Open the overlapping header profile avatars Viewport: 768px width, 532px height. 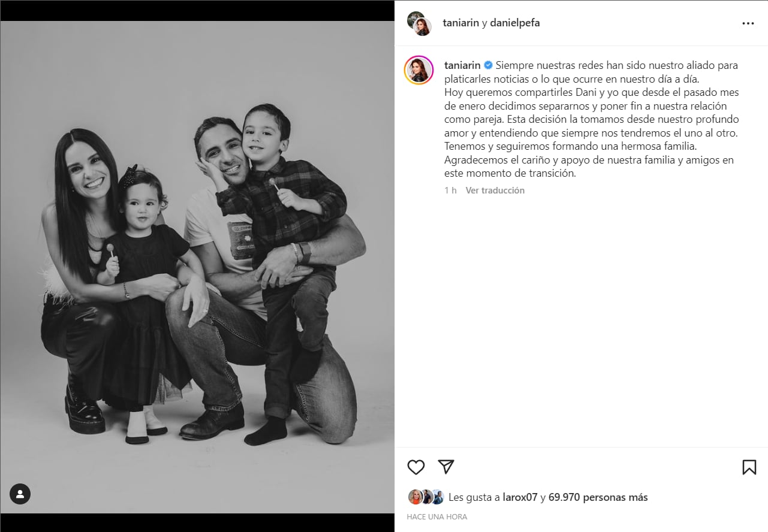tap(420, 23)
